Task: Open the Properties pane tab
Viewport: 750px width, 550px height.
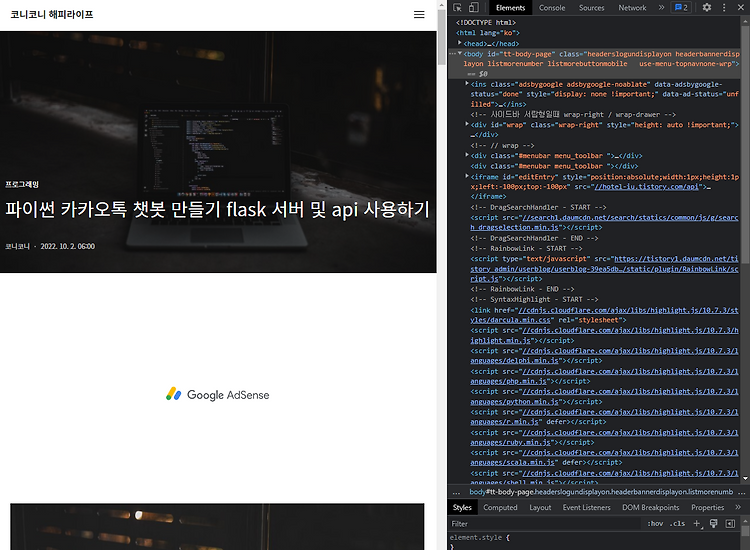Action: 707,507
